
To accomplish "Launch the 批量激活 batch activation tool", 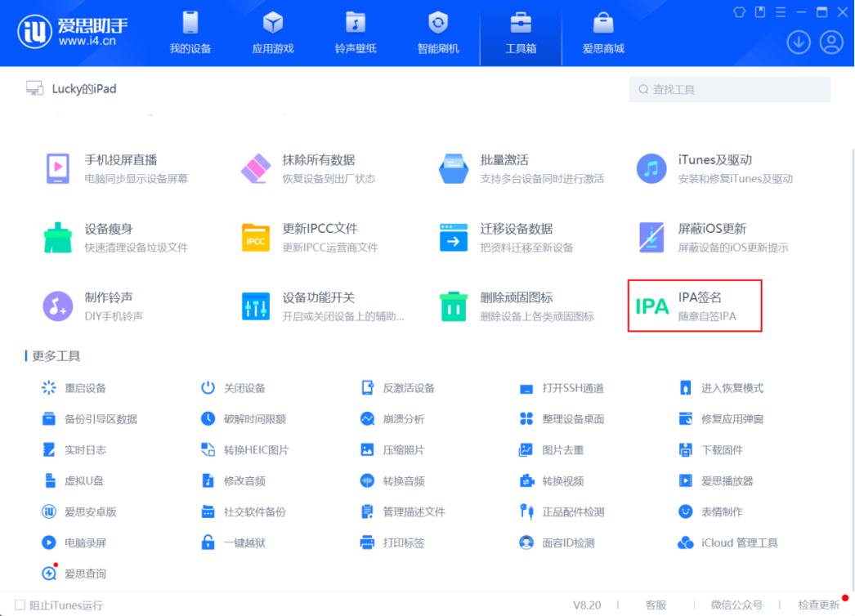I will point(522,169).
